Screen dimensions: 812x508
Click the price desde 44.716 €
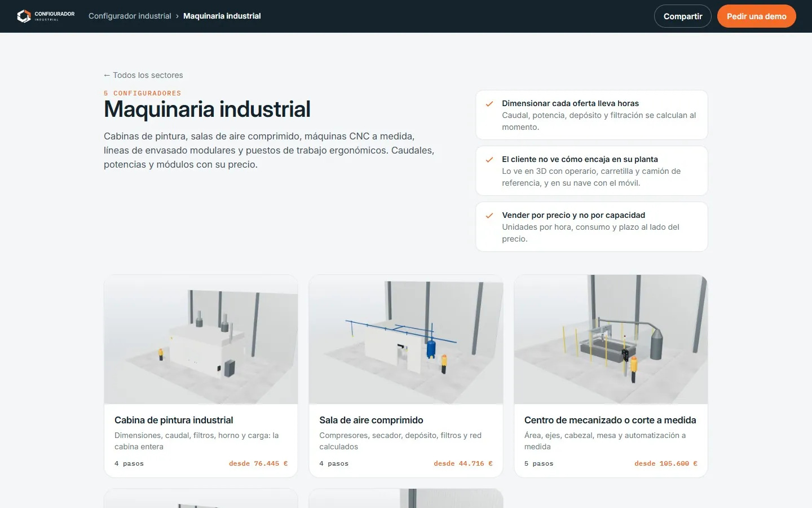pos(463,463)
